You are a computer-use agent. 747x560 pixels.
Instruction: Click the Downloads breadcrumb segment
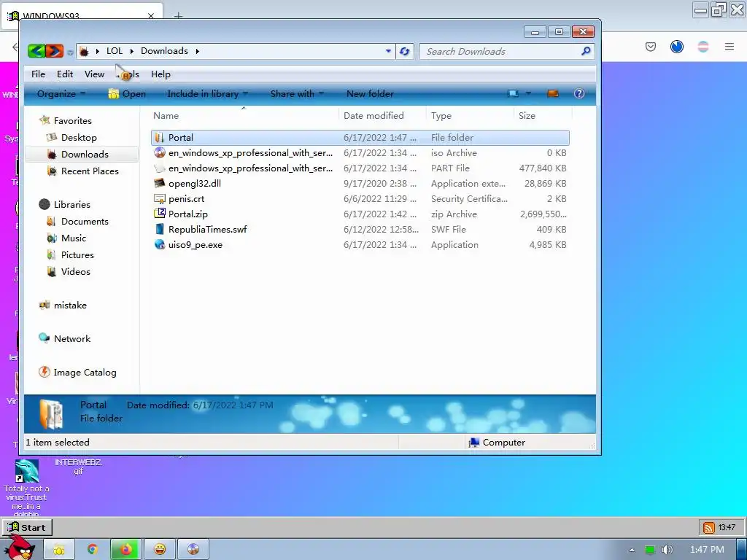(x=164, y=51)
